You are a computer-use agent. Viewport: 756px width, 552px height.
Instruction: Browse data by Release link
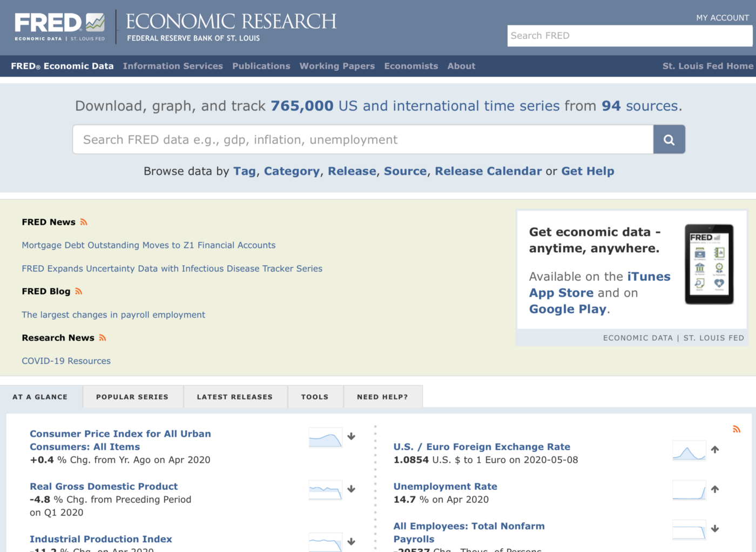(352, 171)
